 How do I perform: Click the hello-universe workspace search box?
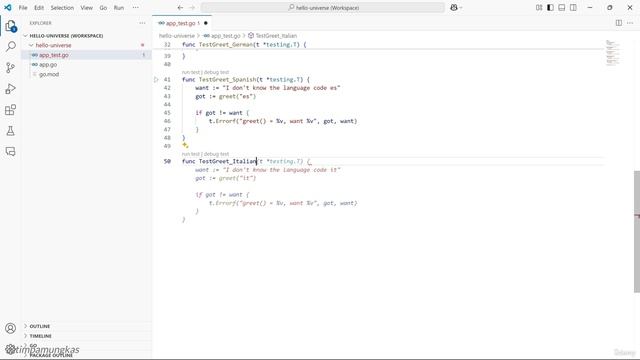[323, 7]
